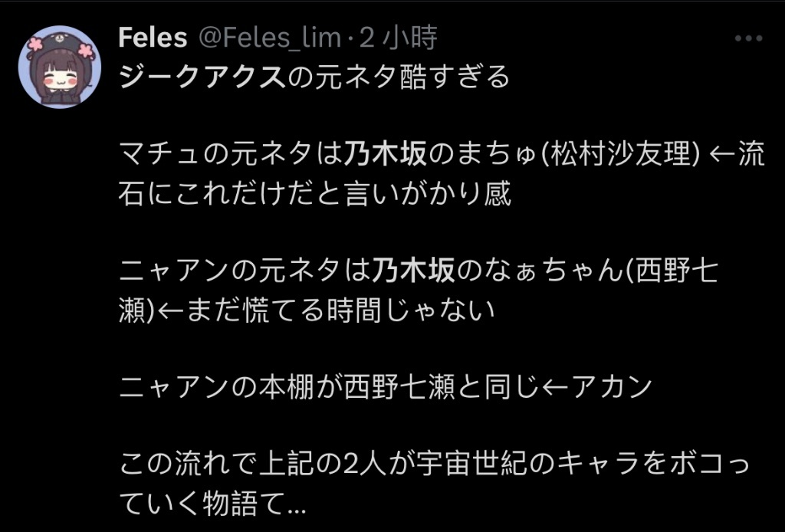Viewport: 785px width, 532px height.
Task: Click the headline line ending 酷すぎる
Action: pos(314,77)
